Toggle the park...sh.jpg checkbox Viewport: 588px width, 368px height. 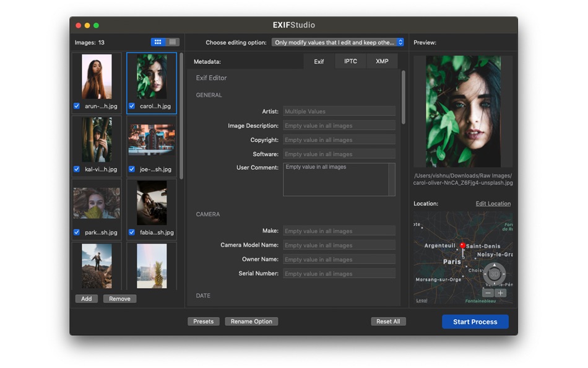tap(77, 232)
